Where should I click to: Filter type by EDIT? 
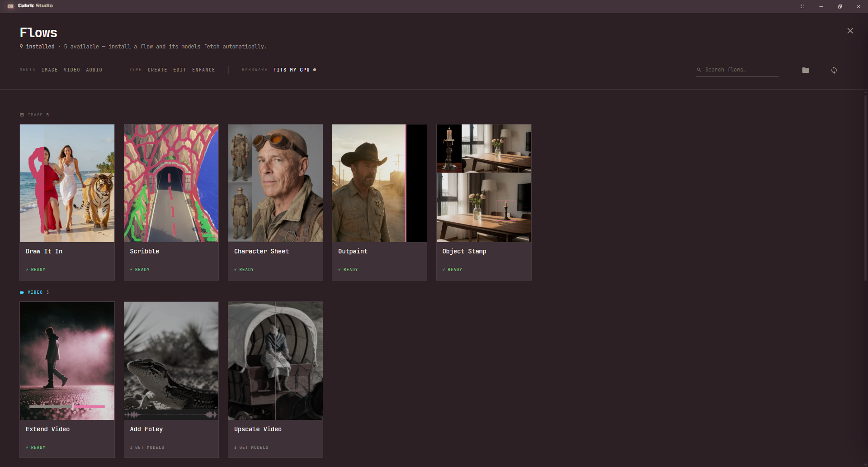pos(179,70)
